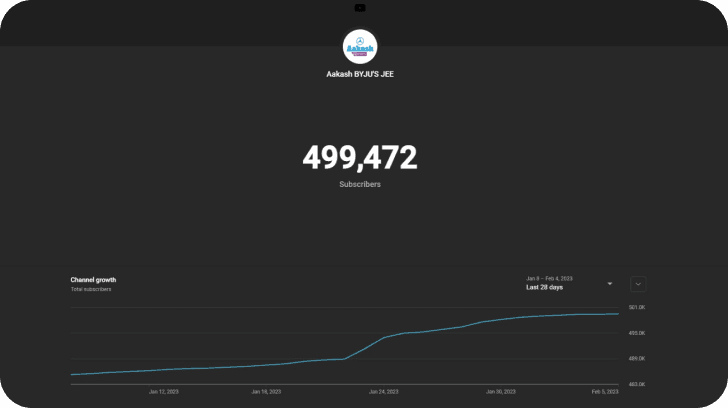This screenshot has width=728, height=408.
Task: Click the Aakash BYJU'S JEE channel name
Action: coord(360,74)
